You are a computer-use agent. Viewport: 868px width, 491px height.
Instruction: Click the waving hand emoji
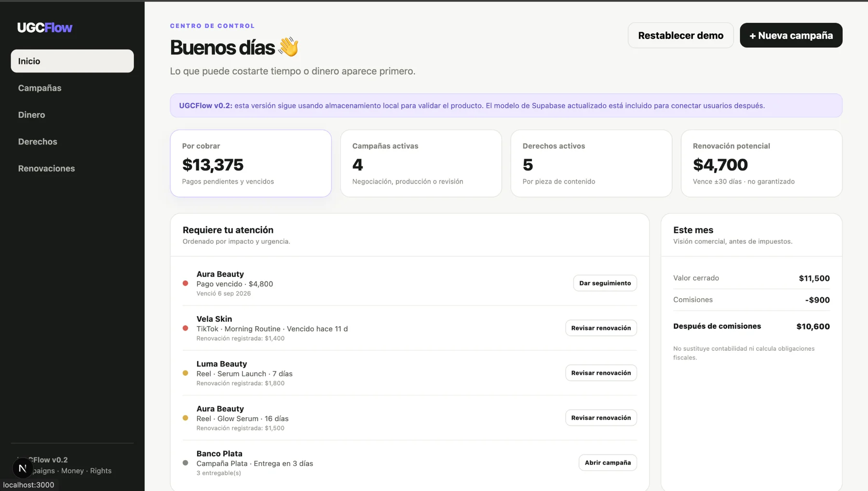click(288, 47)
